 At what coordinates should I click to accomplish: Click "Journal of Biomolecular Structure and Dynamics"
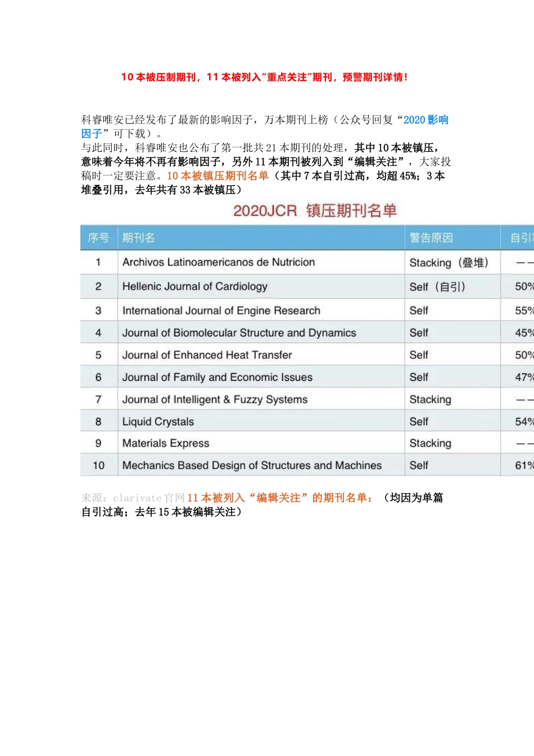point(239,333)
